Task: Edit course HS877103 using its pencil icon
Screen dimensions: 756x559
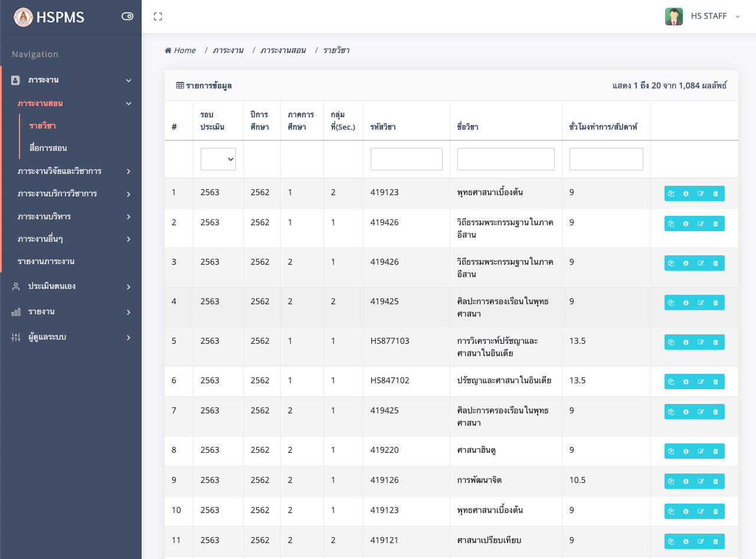Action: (x=701, y=342)
